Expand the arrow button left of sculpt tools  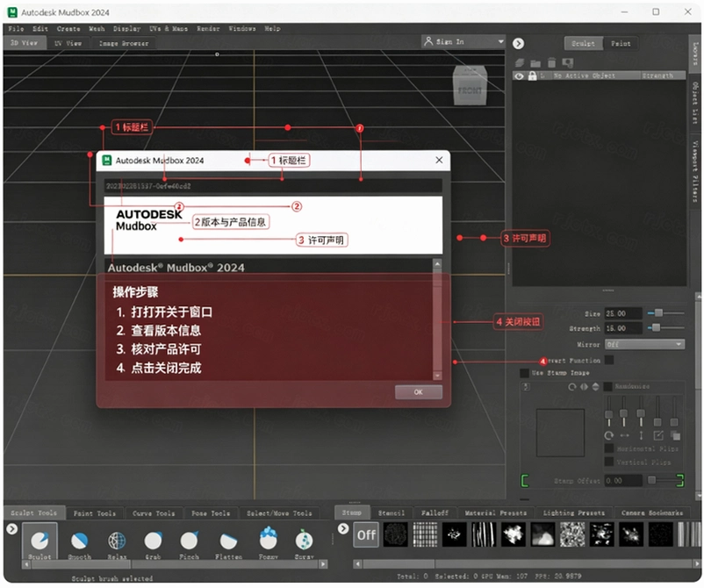point(12,528)
